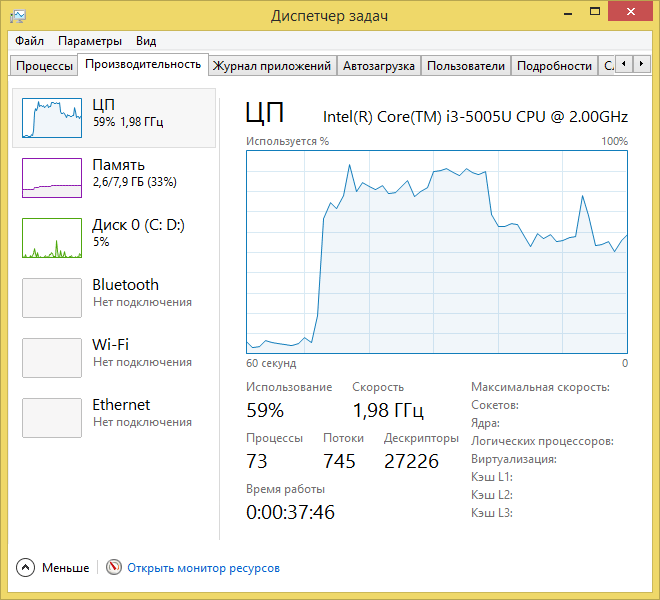660x600 pixels.
Task: Close the Диспетчер задач window
Action: click(630, 12)
